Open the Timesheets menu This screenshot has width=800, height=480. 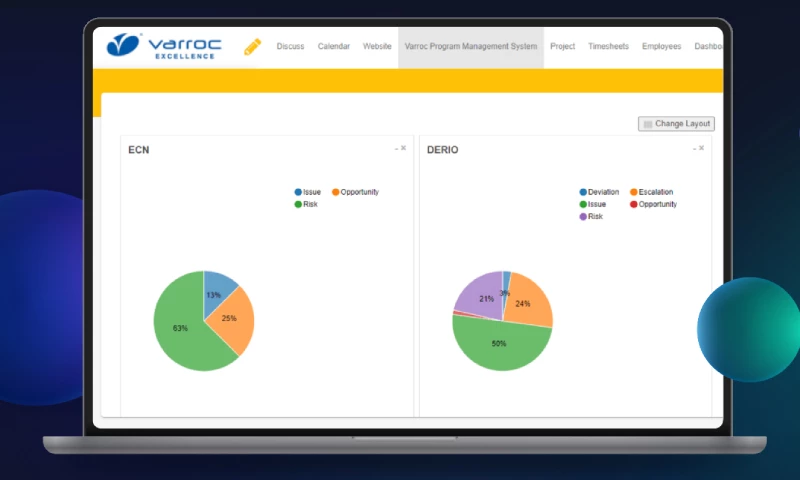click(608, 46)
